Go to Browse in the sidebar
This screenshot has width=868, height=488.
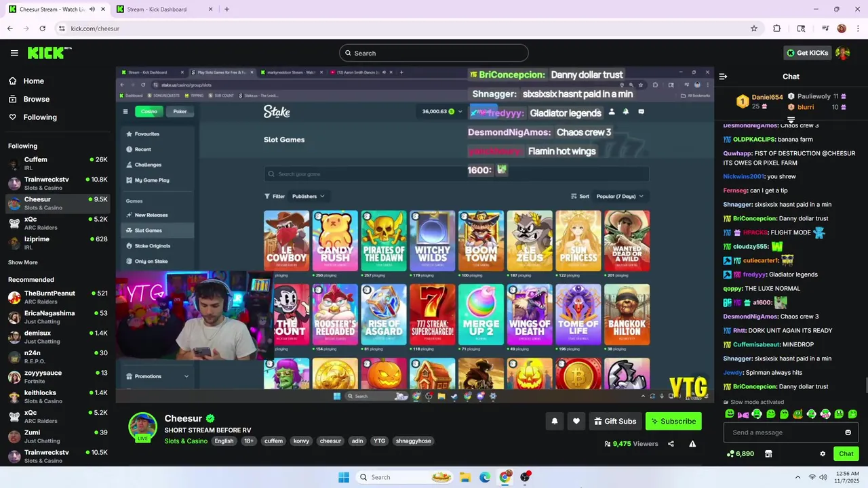pos(30,99)
